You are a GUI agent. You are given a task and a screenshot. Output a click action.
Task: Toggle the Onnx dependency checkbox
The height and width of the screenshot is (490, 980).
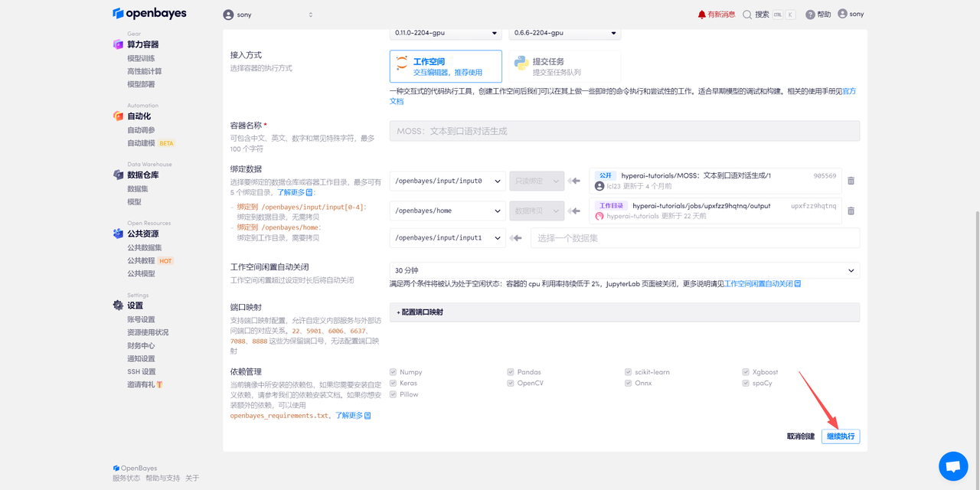click(x=628, y=383)
